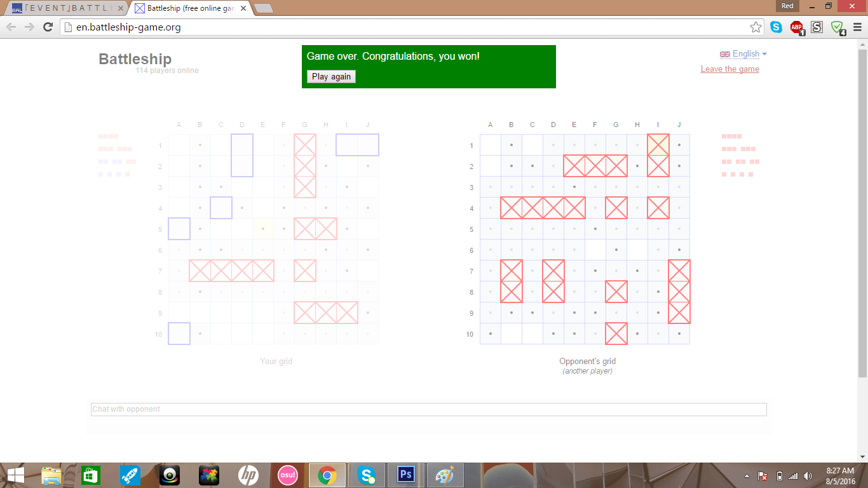
Task: Open the Skype extension in Chrome toolbar
Action: [776, 27]
